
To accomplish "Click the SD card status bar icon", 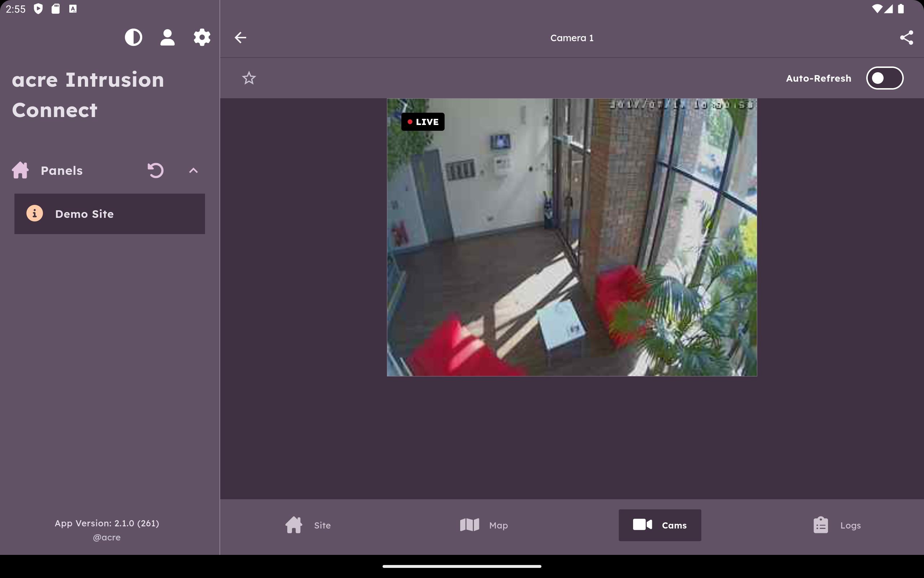I will coord(56,8).
